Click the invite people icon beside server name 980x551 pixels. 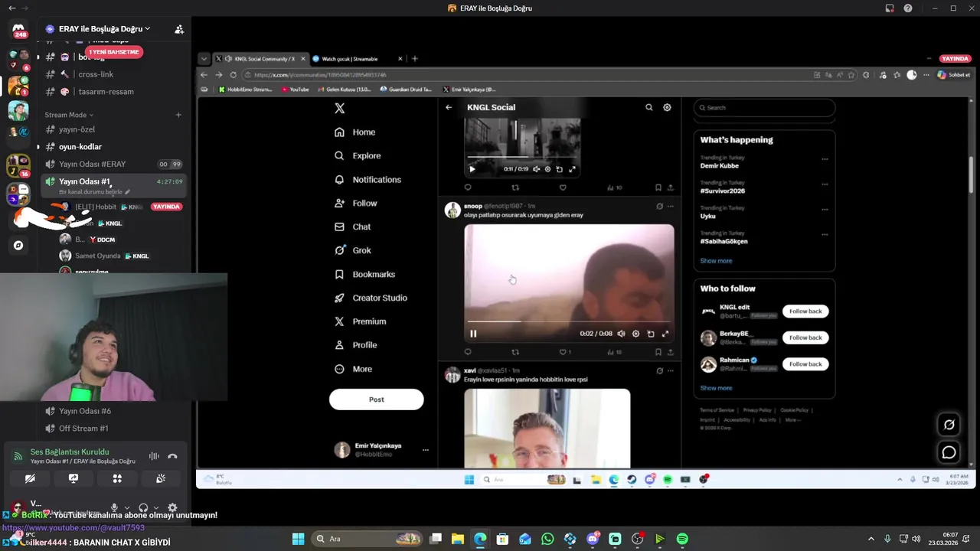178,29
